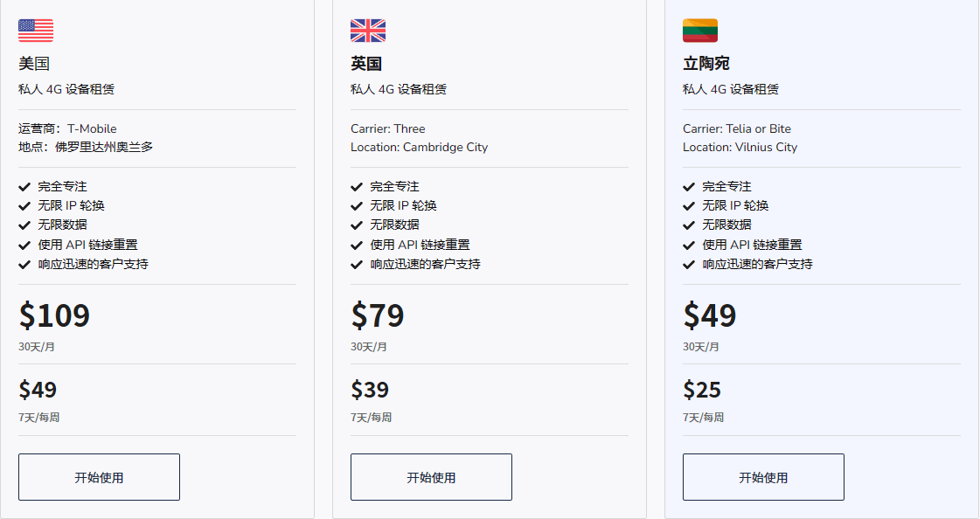Select the 立陶宛 plan heading

(706, 64)
